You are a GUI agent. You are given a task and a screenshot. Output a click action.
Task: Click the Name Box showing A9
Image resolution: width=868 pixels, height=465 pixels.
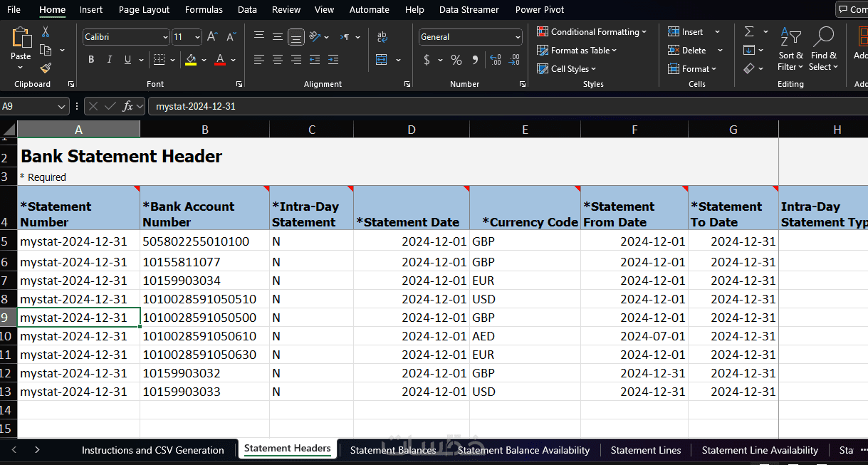28,106
